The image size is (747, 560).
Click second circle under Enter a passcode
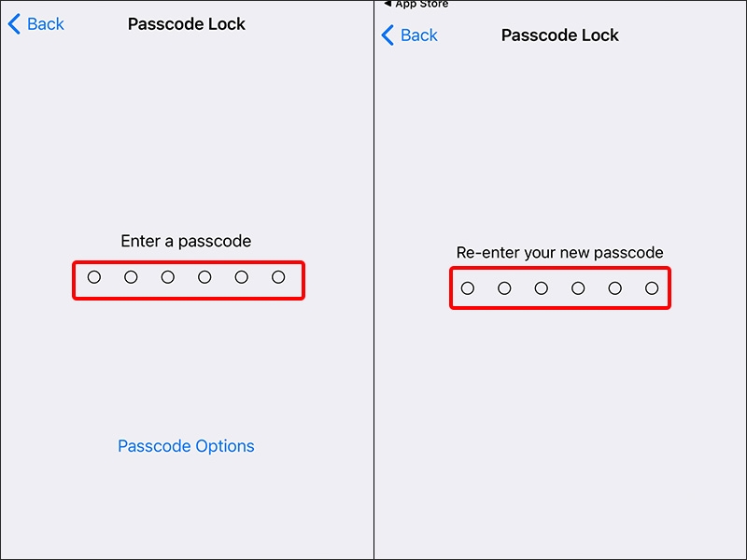pyautogui.click(x=131, y=277)
